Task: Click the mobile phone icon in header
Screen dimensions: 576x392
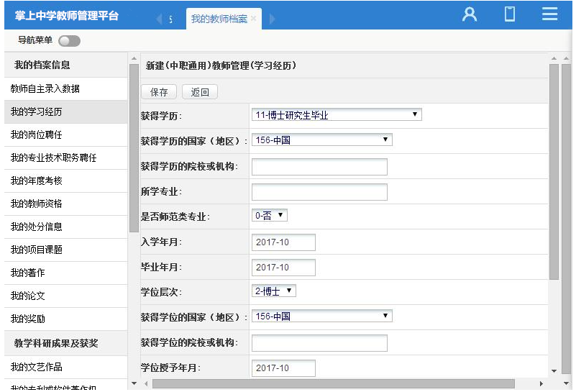Action: pos(510,14)
